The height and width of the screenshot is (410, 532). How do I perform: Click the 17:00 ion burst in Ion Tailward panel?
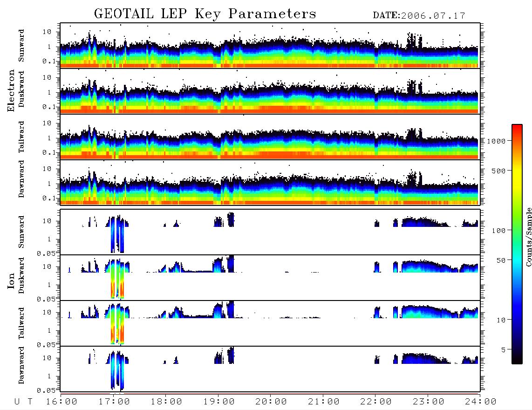117,324
